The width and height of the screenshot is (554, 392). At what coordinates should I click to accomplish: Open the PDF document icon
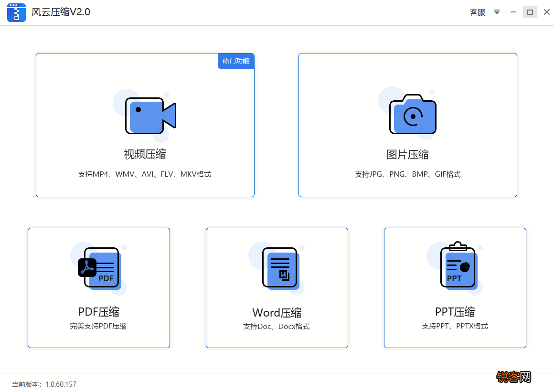pyautogui.click(x=99, y=268)
